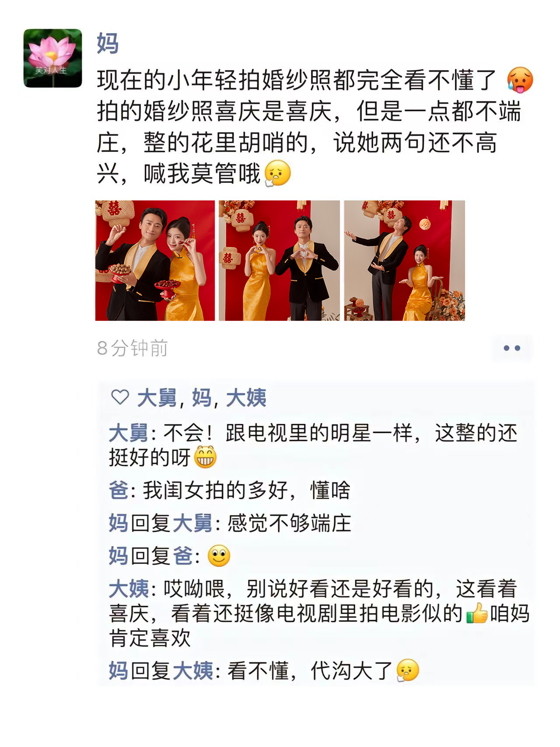The width and height of the screenshot is (560, 747).
Task: Select 大舅's comment about TV stars
Action: 313,445
